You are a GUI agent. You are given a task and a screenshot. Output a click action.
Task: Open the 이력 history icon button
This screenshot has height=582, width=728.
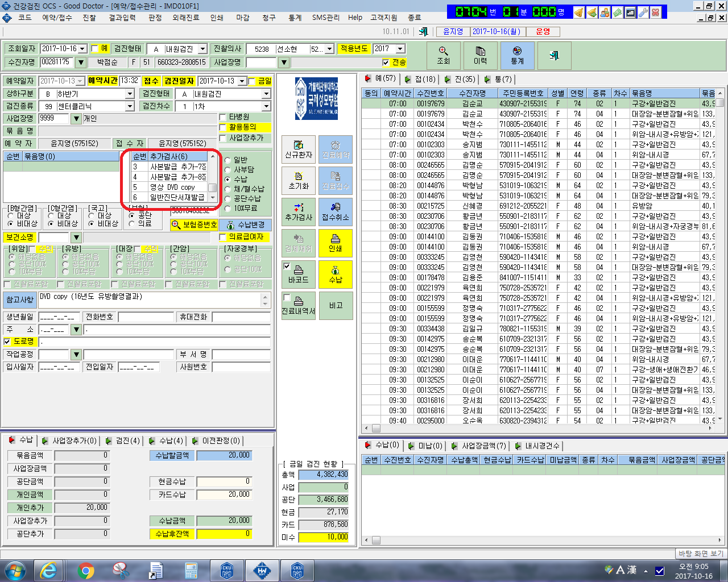coord(480,55)
